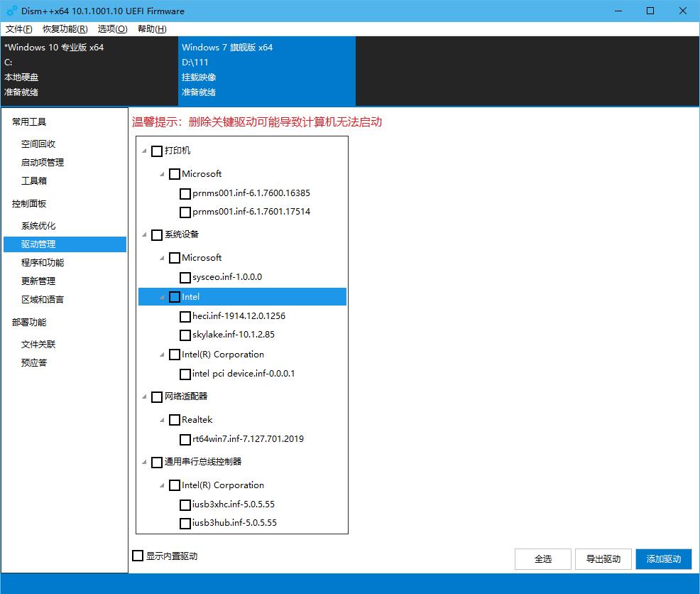Enable the 显示内置驱动 checkbox
This screenshot has height=594, width=700.
(137, 556)
